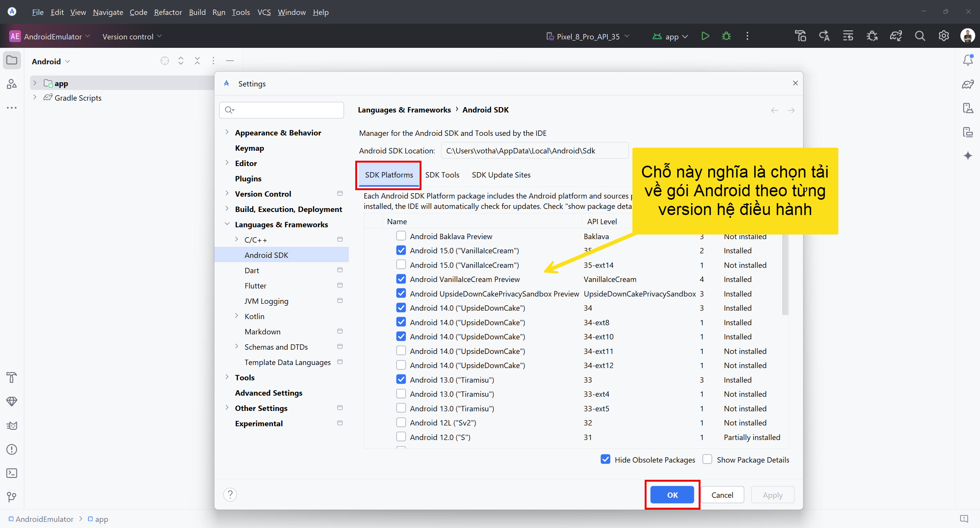Open the More Actions kebab menu in toolbar
Screen dimensions: 980x528
[747, 36]
